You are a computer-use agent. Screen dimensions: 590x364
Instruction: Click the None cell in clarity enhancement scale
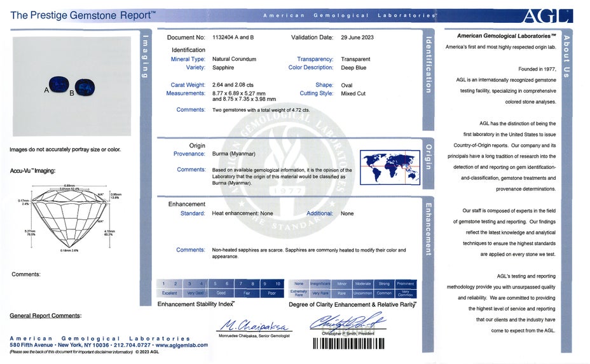pos(299,284)
